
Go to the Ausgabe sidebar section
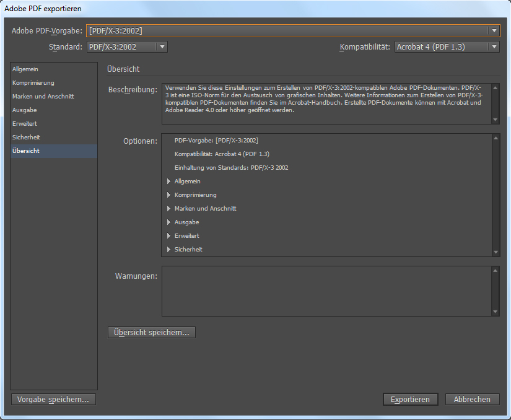(25, 110)
